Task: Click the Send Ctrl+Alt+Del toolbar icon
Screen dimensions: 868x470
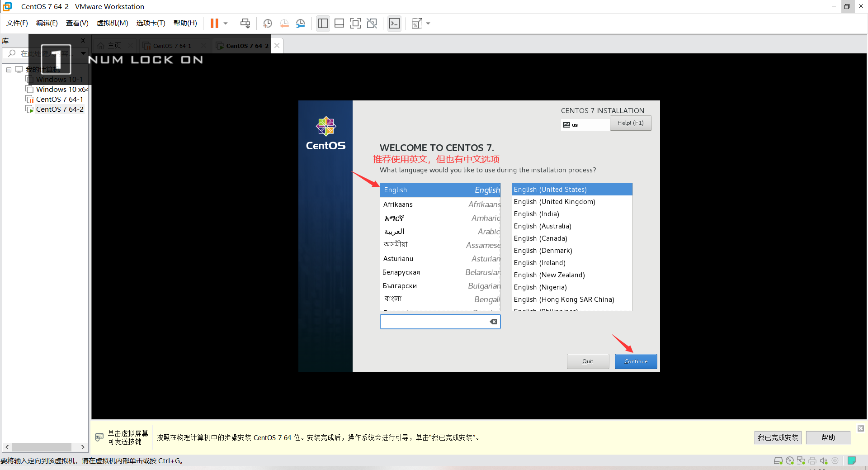Action: (245, 24)
